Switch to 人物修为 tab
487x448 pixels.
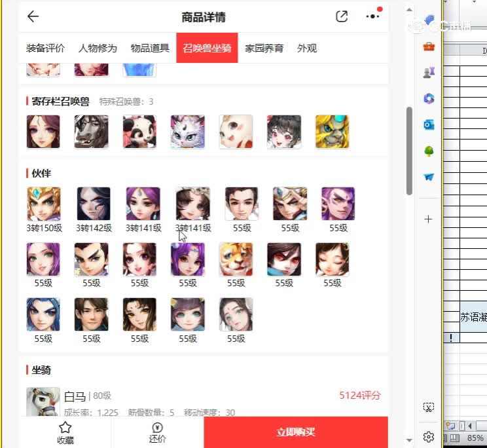[98, 48]
